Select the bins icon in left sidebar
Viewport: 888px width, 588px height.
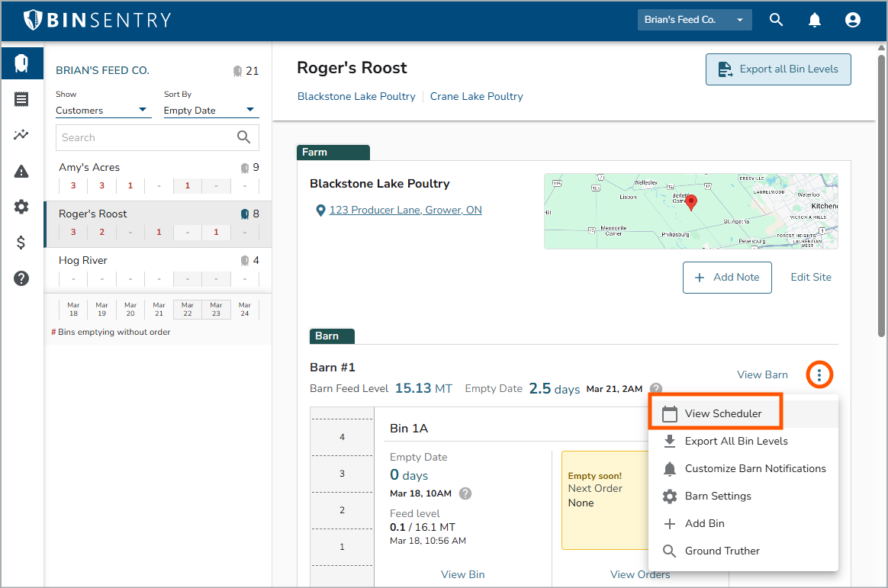[21, 63]
